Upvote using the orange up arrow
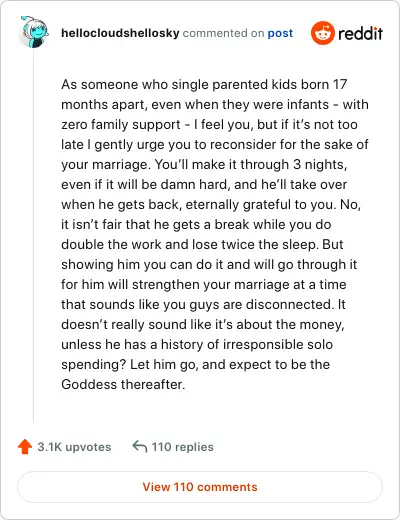This screenshot has width=400, height=520. click(x=25, y=447)
